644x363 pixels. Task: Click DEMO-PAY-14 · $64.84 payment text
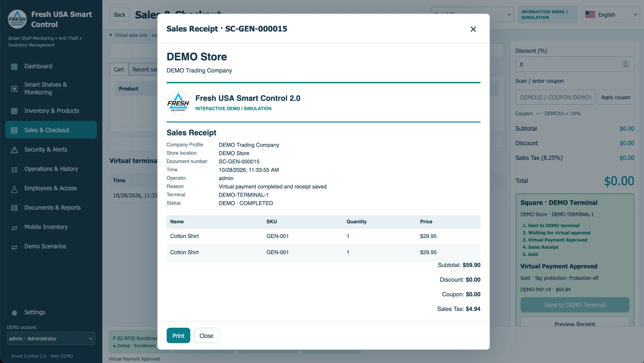(x=545, y=289)
